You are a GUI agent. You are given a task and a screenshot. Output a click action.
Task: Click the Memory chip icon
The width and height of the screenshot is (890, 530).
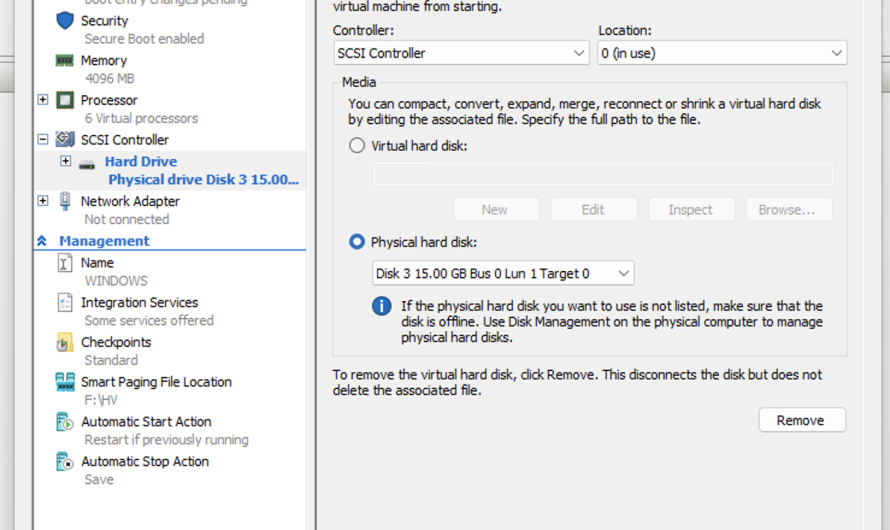click(x=65, y=61)
